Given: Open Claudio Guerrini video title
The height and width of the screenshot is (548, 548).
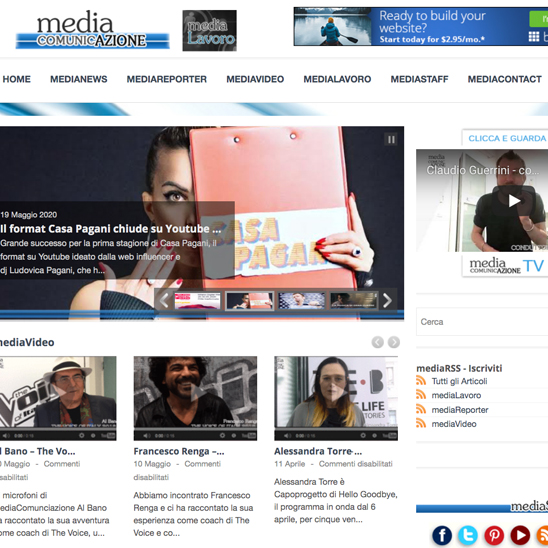Looking at the screenshot, I should coord(482,170).
